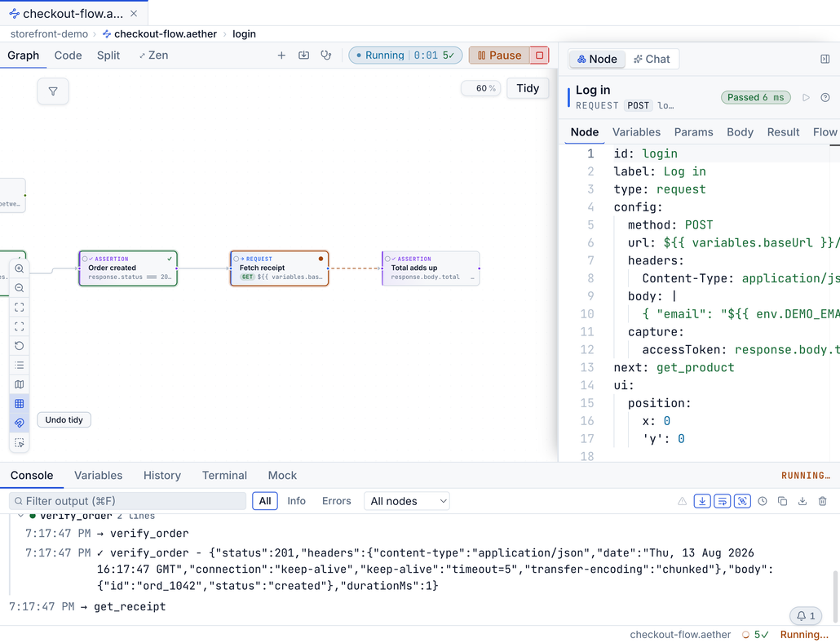
Task: Reset the canvas view with rotate icon
Action: [x=20, y=346]
